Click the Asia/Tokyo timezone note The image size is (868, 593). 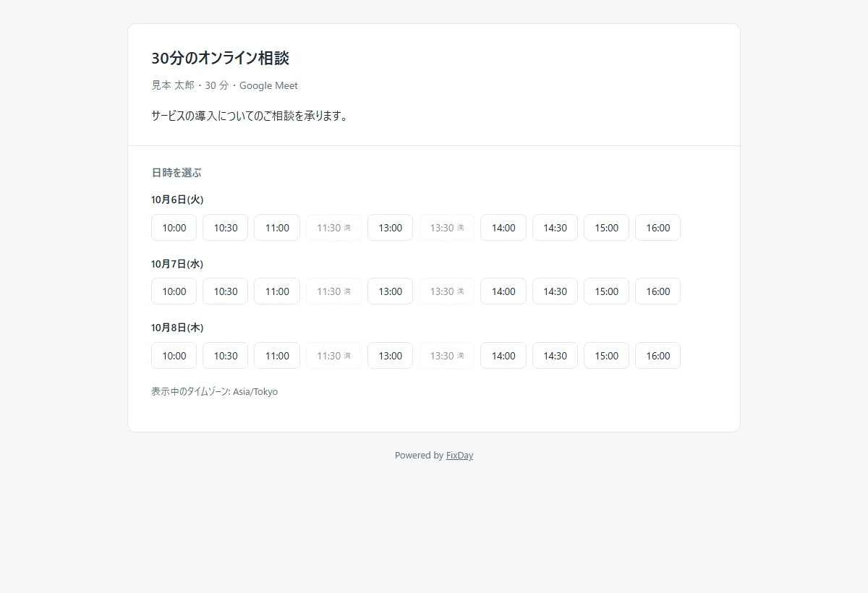[214, 391]
